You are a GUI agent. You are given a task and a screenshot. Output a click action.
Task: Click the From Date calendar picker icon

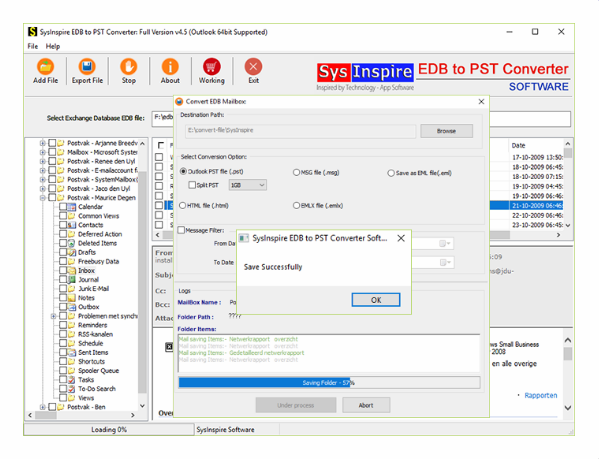[445, 243]
